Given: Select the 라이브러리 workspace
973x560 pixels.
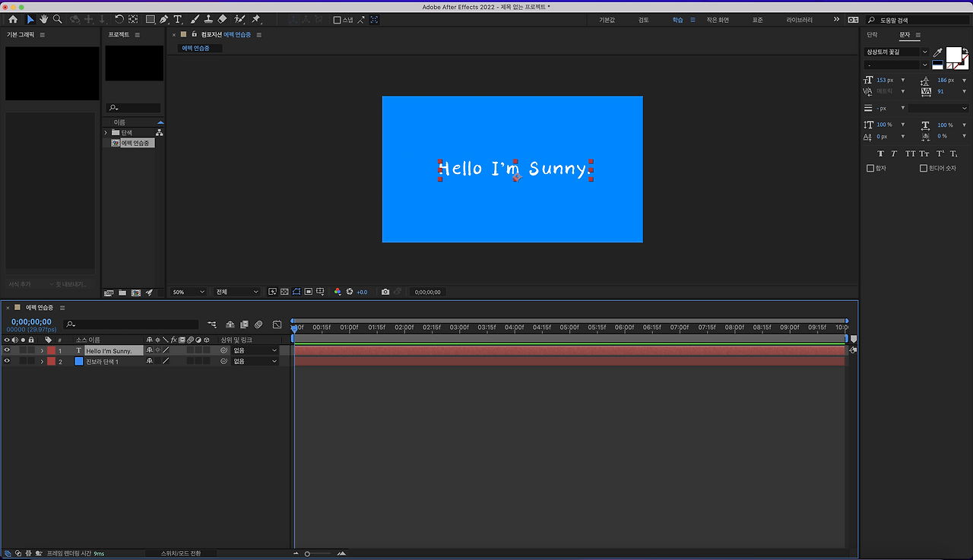Looking at the screenshot, I should pyautogui.click(x=799, y=20).
